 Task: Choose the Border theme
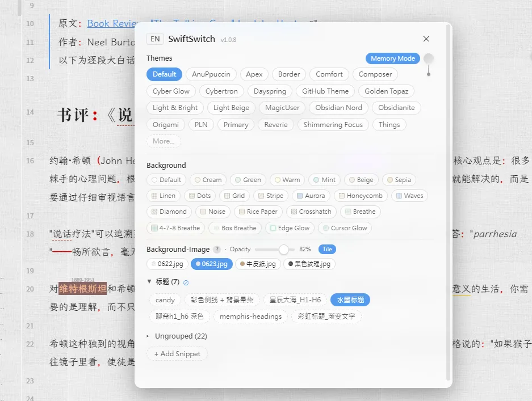pos(289,74)
